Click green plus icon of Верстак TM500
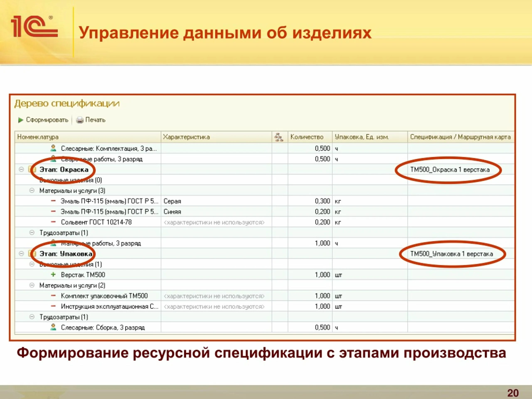The width and height of the screenshot is (532, 399). pyautogui.click(x=53, y=275)
